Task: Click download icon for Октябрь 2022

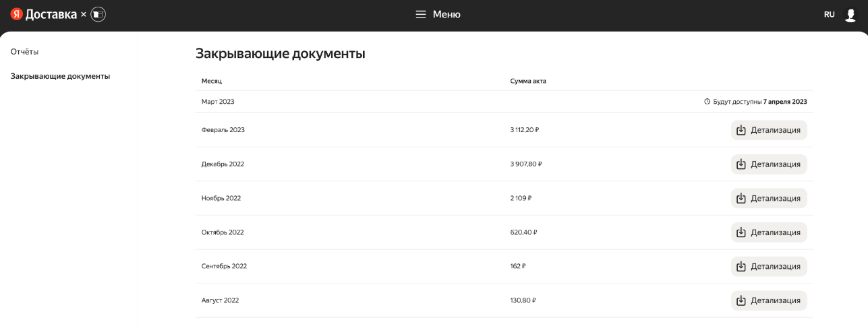Action: coord(741,232)
